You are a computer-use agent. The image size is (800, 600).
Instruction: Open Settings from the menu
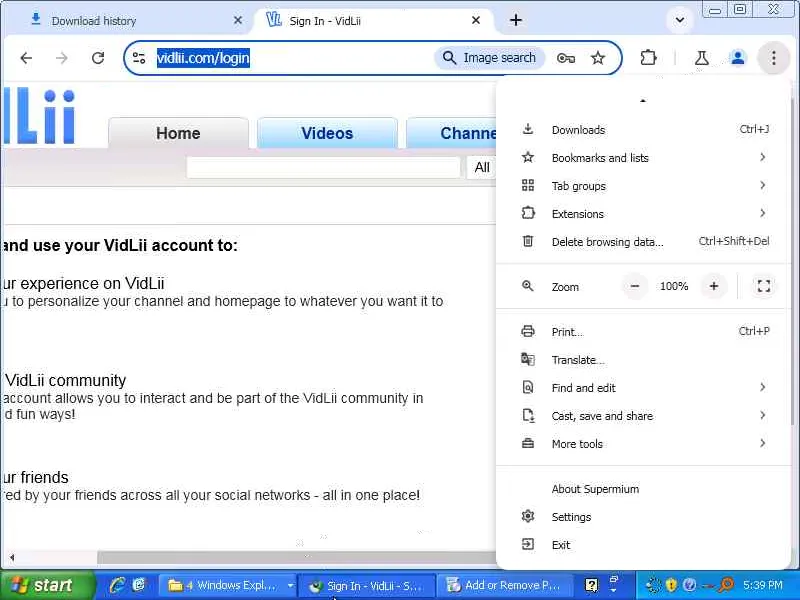click(x=644, y=517)
